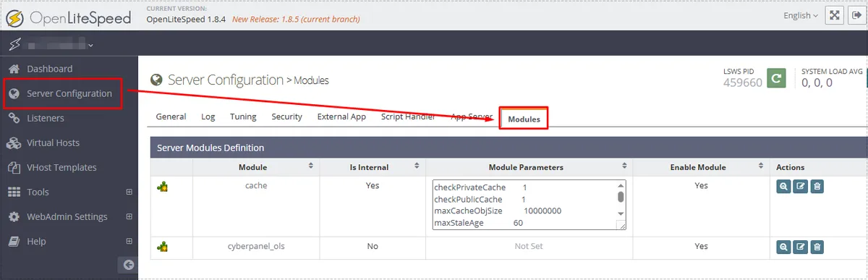
Task: Click the Server Configuration globe icon
Action: point(13,93)
